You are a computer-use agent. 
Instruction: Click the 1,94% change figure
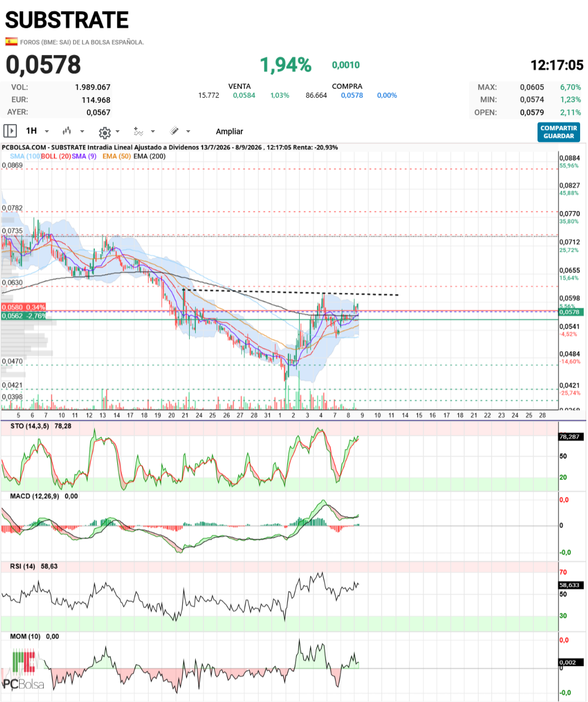(x=286, y=65)
